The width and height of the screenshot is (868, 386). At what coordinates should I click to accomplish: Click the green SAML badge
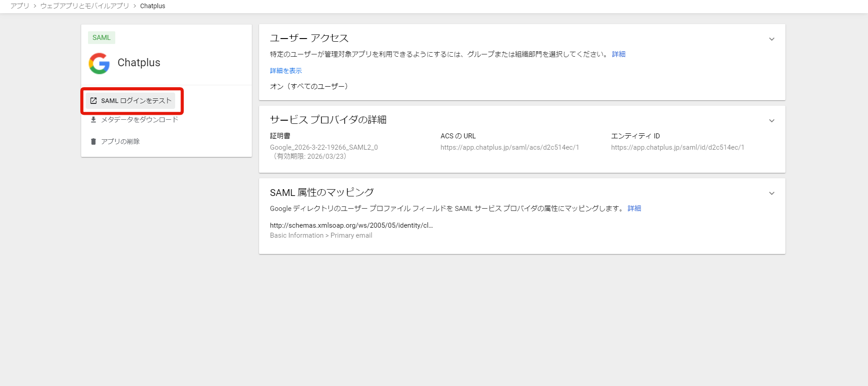pyautogui.click(x=102, y=38)
